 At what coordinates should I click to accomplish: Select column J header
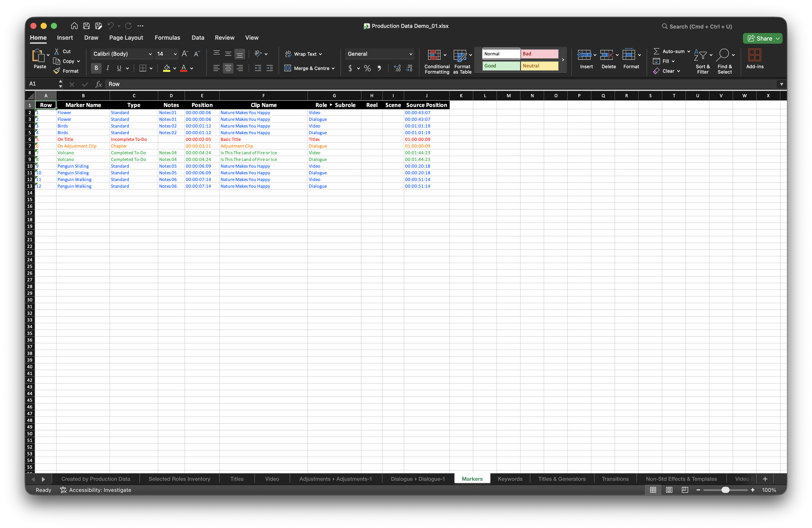(x=427, y=96)
